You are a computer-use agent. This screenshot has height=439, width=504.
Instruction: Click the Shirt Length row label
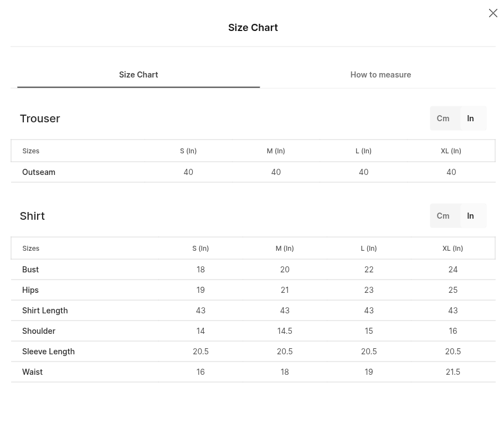point(45,311)
